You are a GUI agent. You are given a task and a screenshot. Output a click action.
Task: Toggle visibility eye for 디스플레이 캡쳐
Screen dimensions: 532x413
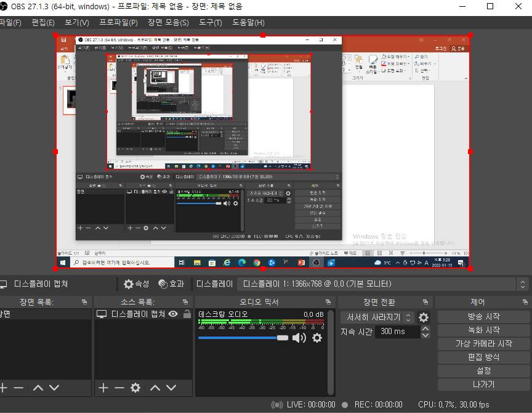point(173,314)
